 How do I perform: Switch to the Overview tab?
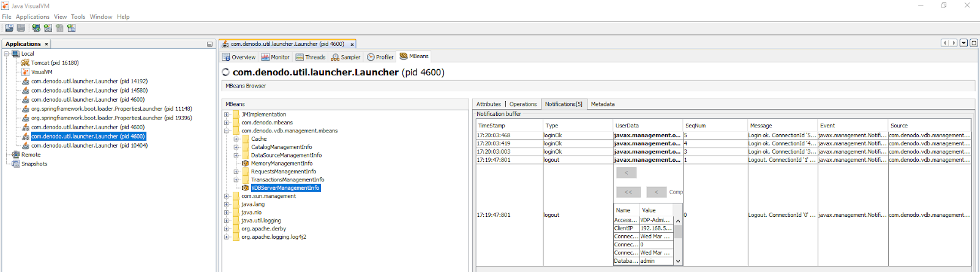[239, 57]
